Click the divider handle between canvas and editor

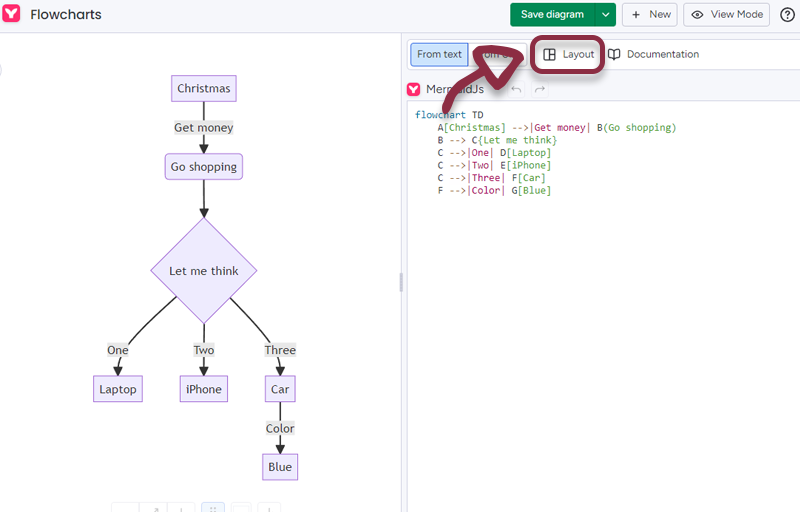pyautogui.click(x=401, y=282)
